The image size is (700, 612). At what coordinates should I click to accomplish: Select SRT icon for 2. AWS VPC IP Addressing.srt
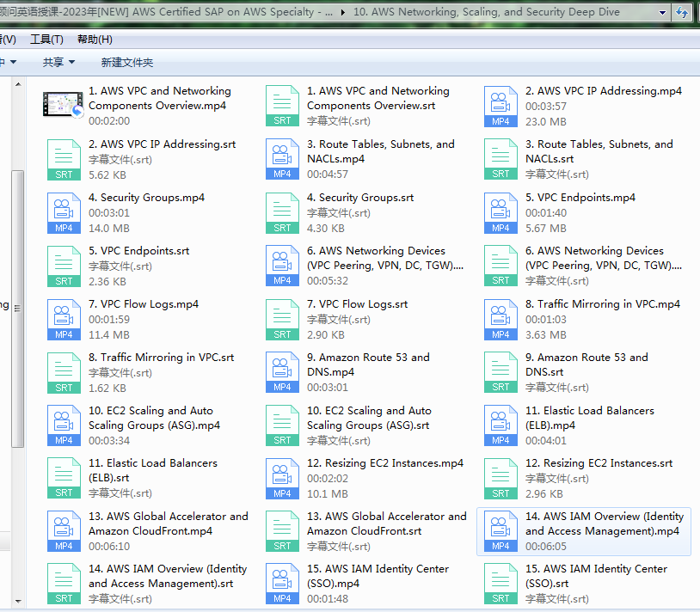point(64,160)
